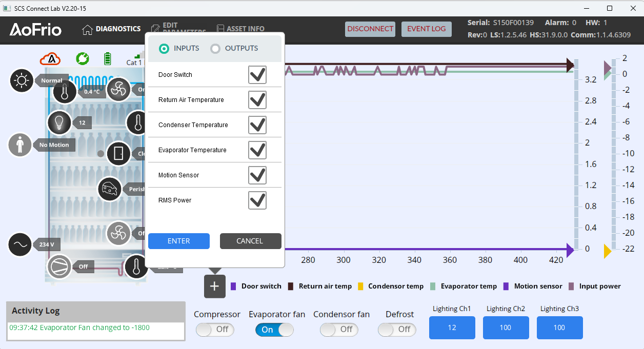Click the Condensor temp yellow legend swatch
The height and width of the screenshot is (349, 644).
360,286
